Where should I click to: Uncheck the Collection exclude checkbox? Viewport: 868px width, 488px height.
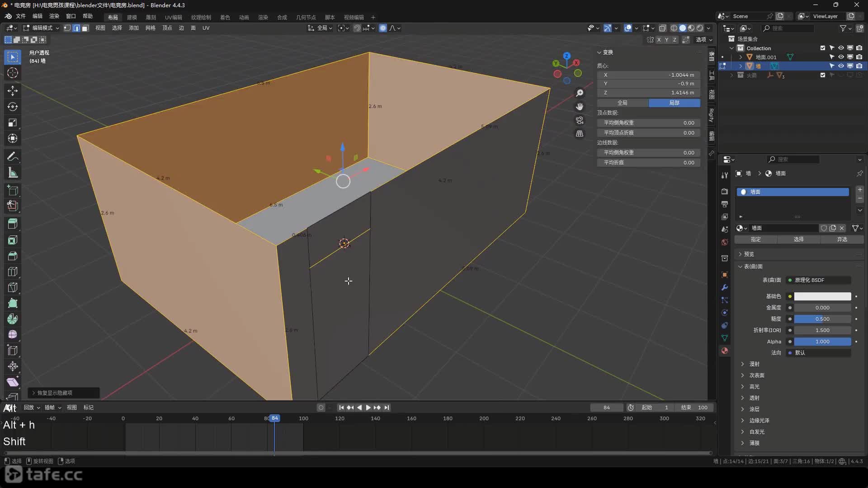823,48
